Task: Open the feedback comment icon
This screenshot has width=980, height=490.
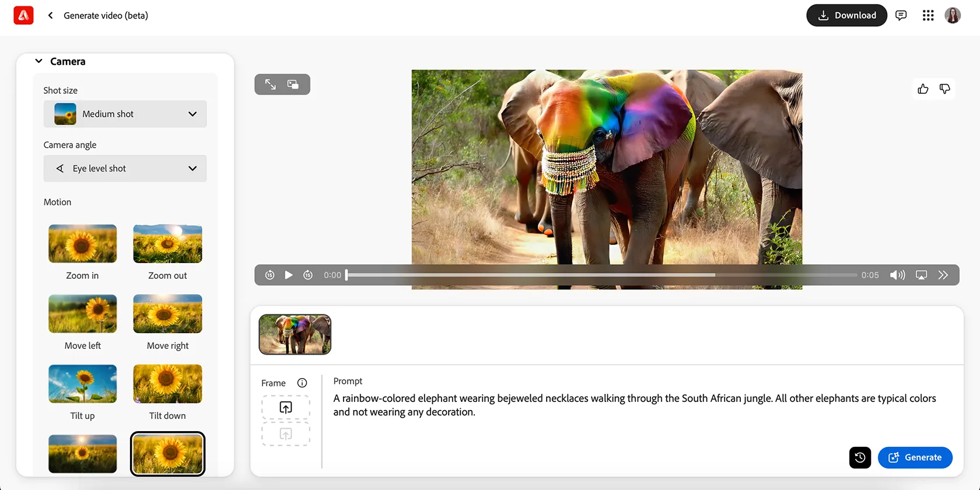Action: (901, 15)
